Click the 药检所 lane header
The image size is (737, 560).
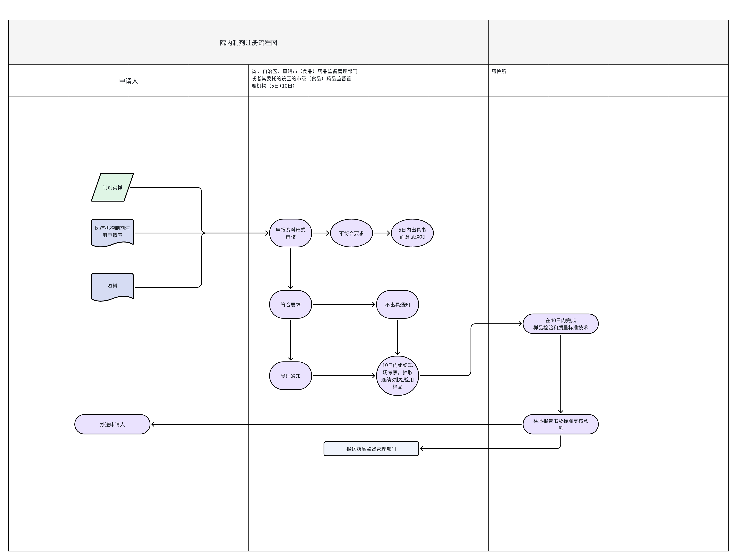pos(499,71)
